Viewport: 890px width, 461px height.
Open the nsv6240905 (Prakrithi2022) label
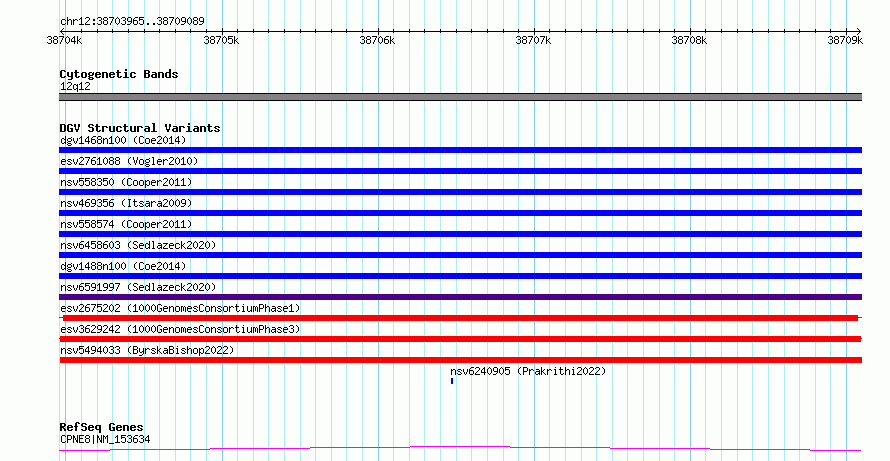(x=528, y=371)
